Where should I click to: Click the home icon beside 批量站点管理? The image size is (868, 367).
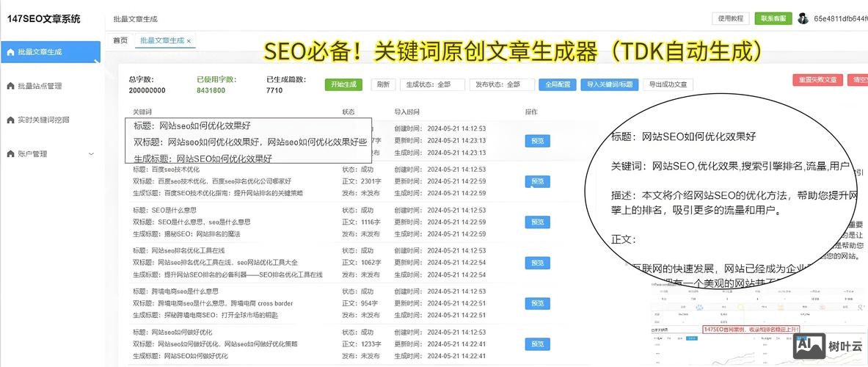point(10,87)
